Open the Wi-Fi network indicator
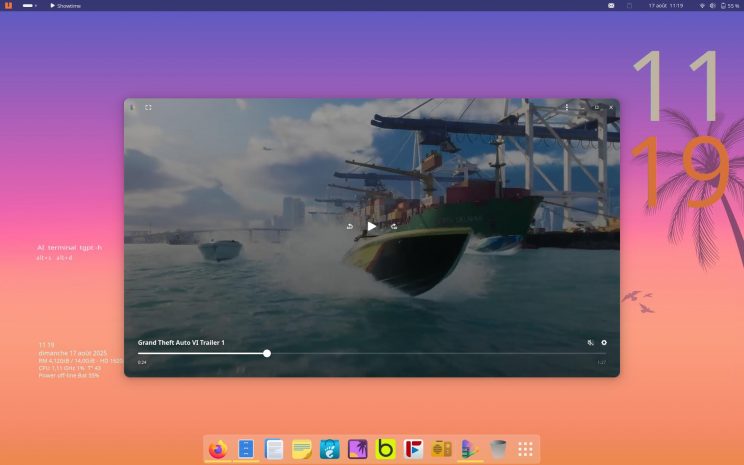This screenshot has height=465, width=744. tap(702, 6)
